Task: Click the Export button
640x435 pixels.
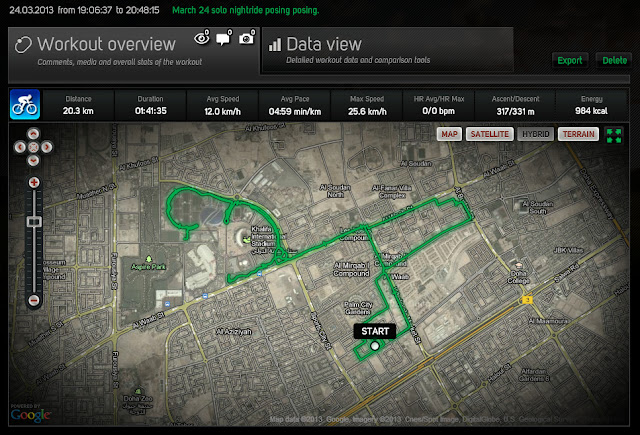Action: click(x=570, y=60)
